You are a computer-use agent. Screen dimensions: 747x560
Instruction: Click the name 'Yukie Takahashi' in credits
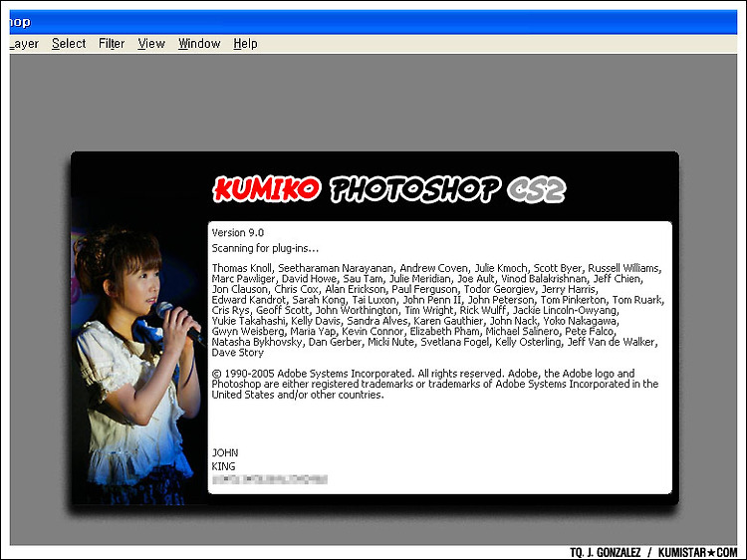pyautogui.click(x=248, y=321)
